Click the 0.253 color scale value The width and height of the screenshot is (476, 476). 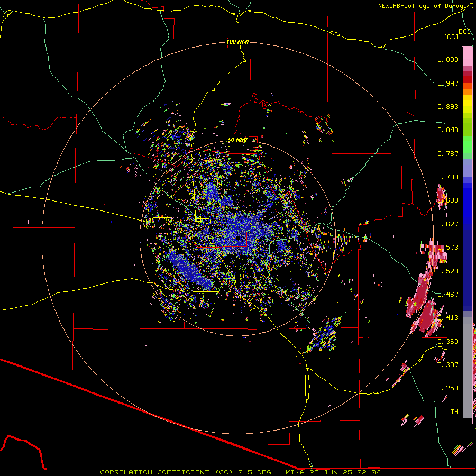(x=448, y=388)
